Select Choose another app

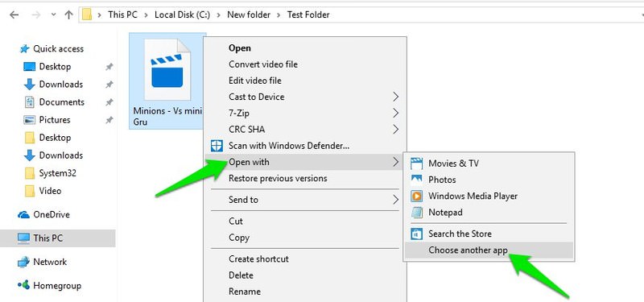click(x=489, y=250)
